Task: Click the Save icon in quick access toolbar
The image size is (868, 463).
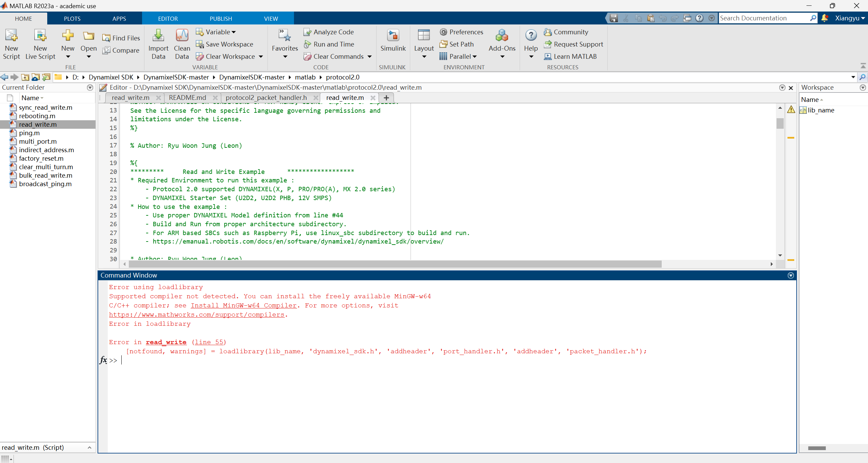Action: [613, 18]
